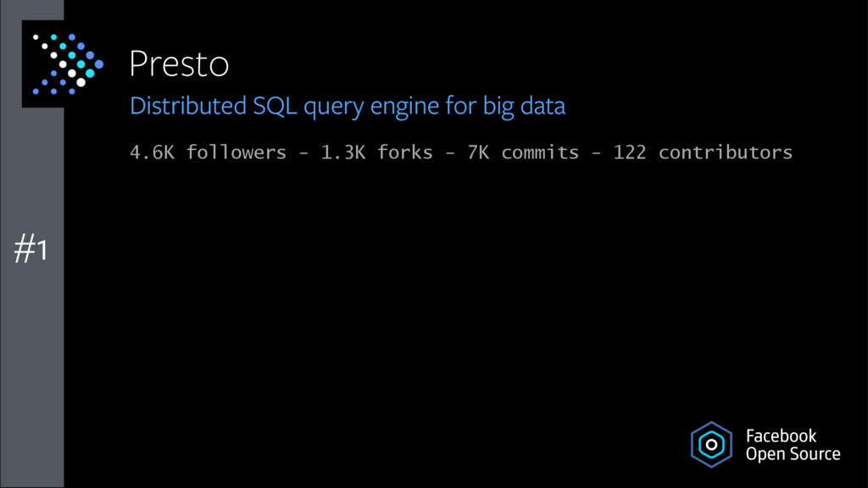The width and height of the screenshot is (868, 488).
Task: Click the Facebook Open Source hexagon icon
Action: coord(711,444)
